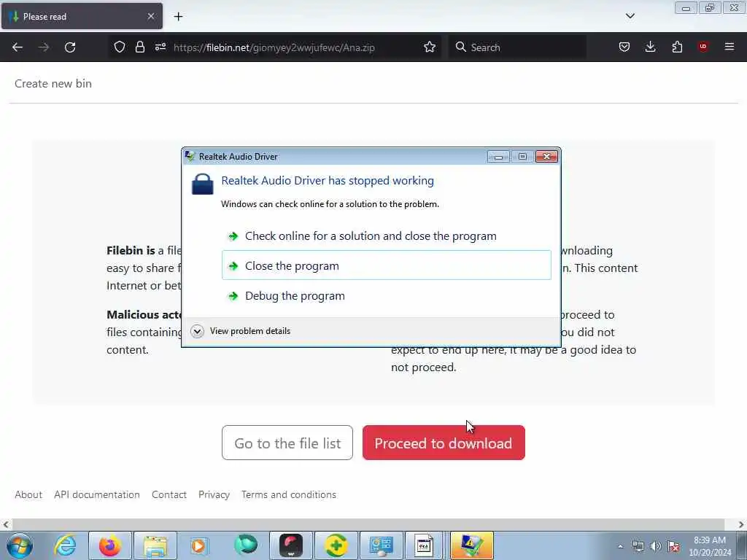Image resolution: width=747 pixels, height=560 pixels.
Task: Click the horizontal scrollbar right arrow
Action: pos(741,524)
